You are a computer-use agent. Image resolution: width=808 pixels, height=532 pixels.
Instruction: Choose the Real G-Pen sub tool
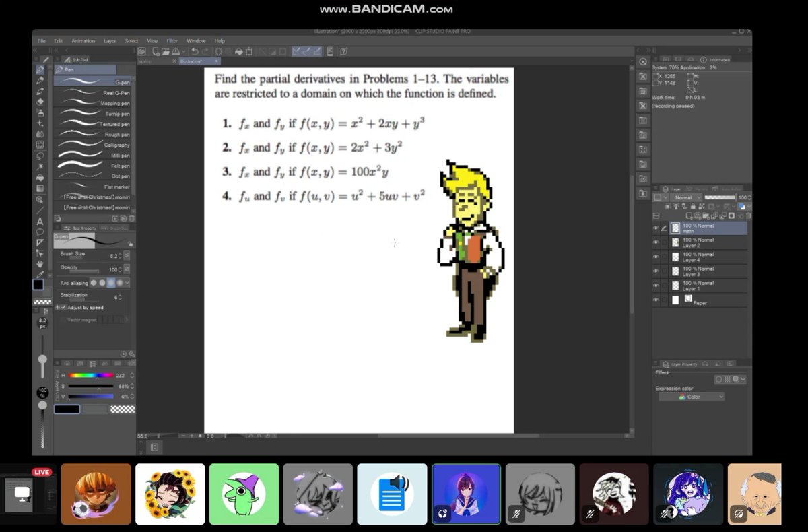(94, 92)
